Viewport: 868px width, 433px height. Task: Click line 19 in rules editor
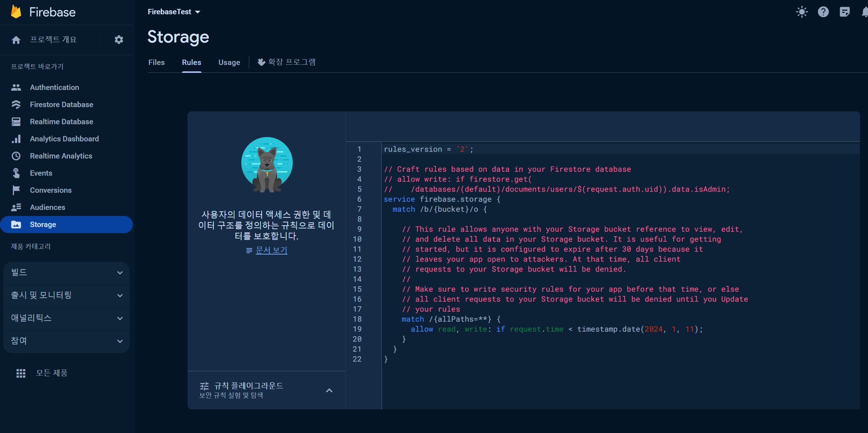pyautogui.click(x=556, y=329)
